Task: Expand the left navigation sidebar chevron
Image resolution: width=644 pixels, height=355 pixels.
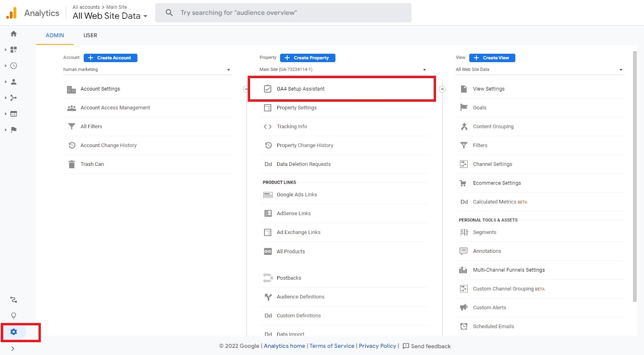Action: [x=13, y=349]
